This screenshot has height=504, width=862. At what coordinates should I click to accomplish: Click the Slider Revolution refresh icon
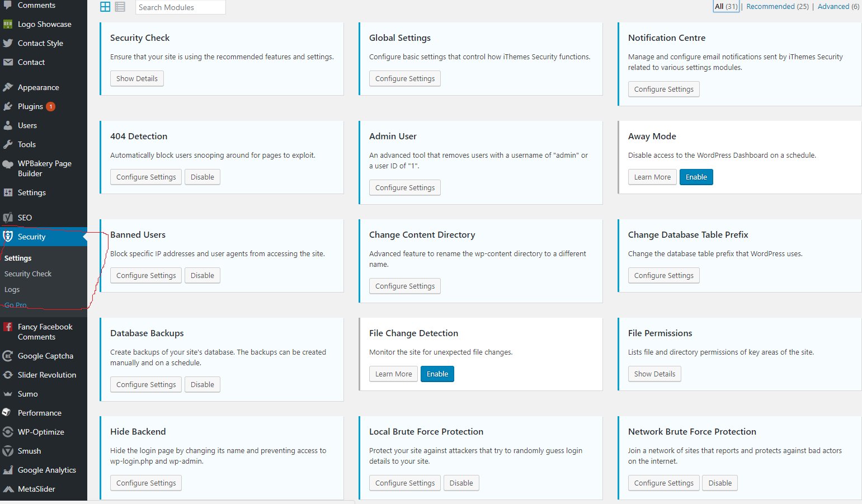pos(8,375)
